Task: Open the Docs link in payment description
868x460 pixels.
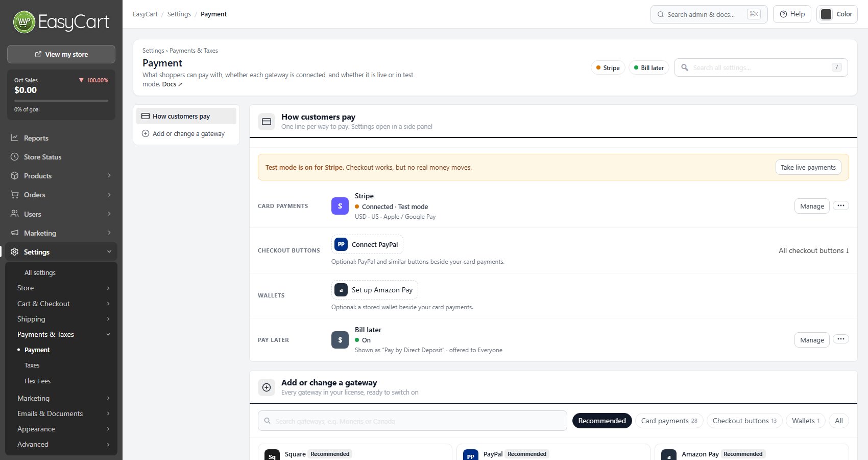Action: [172, 84]
